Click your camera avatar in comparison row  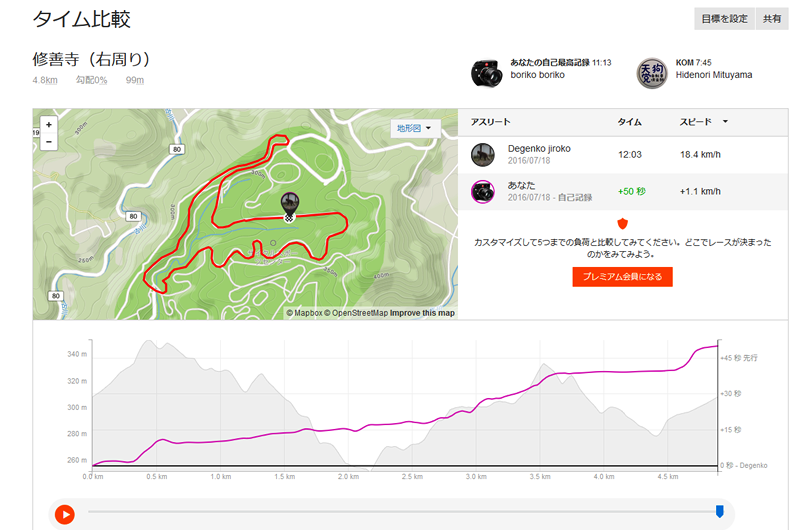(x=483, y=192)
